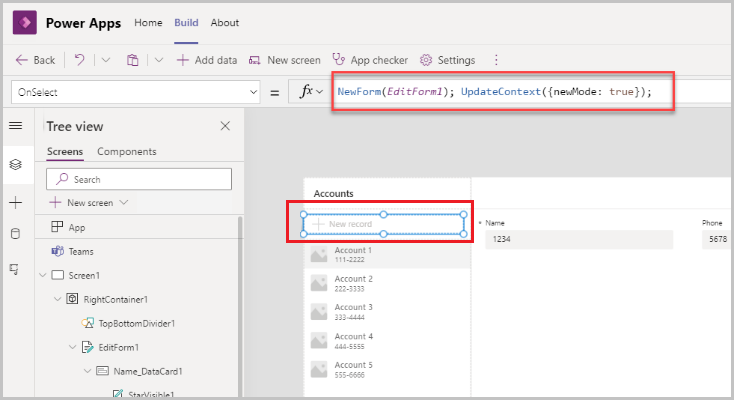Image resolution: width=734 pixels, height=400 pixels.
Task: Click the tree view vertical scrollbar
Action: (x=240, y=306)
